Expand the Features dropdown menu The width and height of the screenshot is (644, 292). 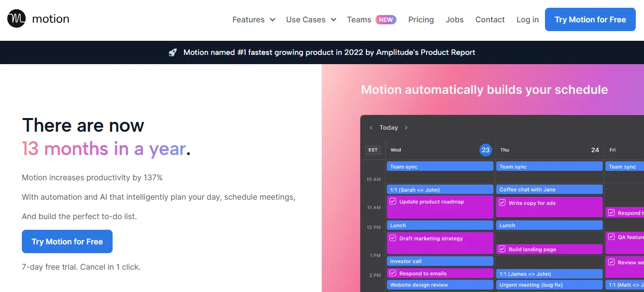tap(254, 19)
